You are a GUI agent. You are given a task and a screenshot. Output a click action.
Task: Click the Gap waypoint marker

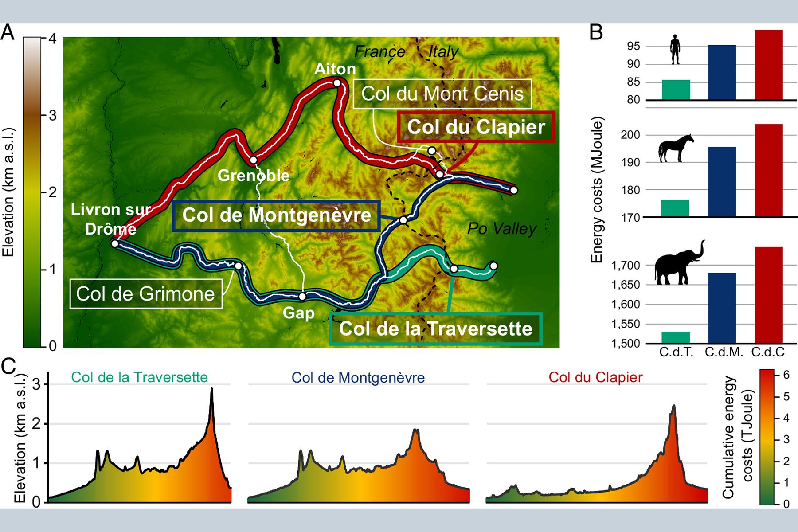pos(302,297)
